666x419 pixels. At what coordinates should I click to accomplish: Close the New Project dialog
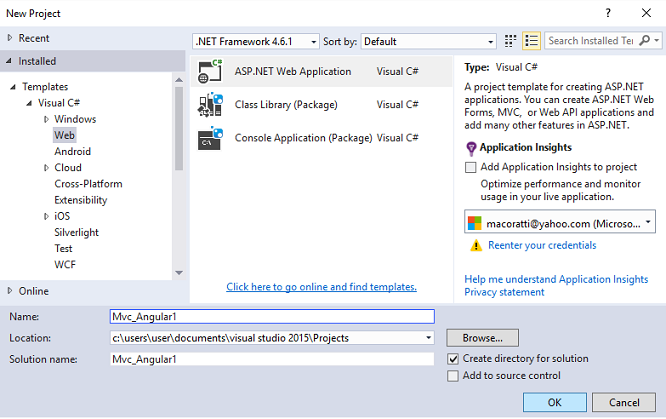tap(646, 13)
